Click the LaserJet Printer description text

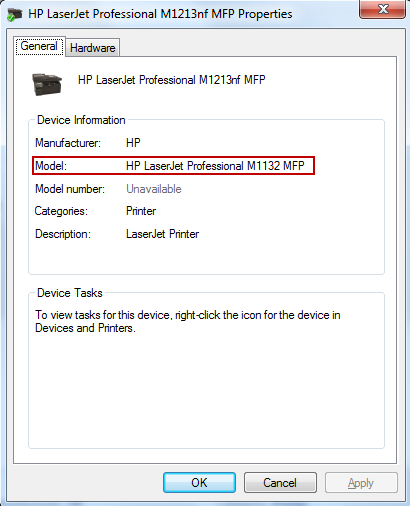[162, 234]
